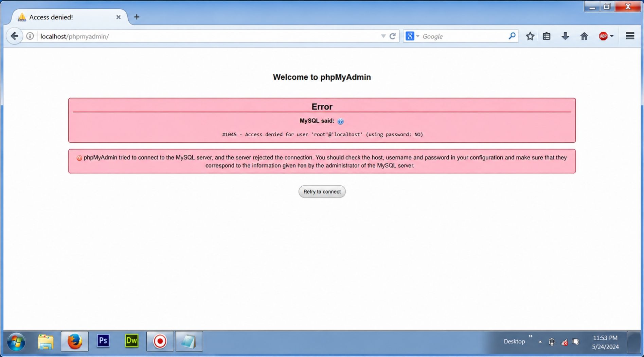Open the volume speaker tray icon
The image size is (644, 357).
[576, 342]
